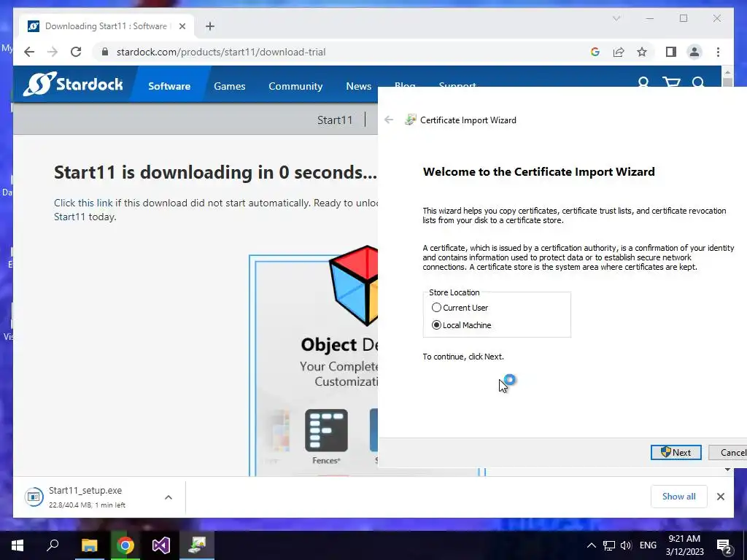Viewport: 747px width, 560px height.
Task: Open Stardock account icon
Action: (x=643, y=82)
